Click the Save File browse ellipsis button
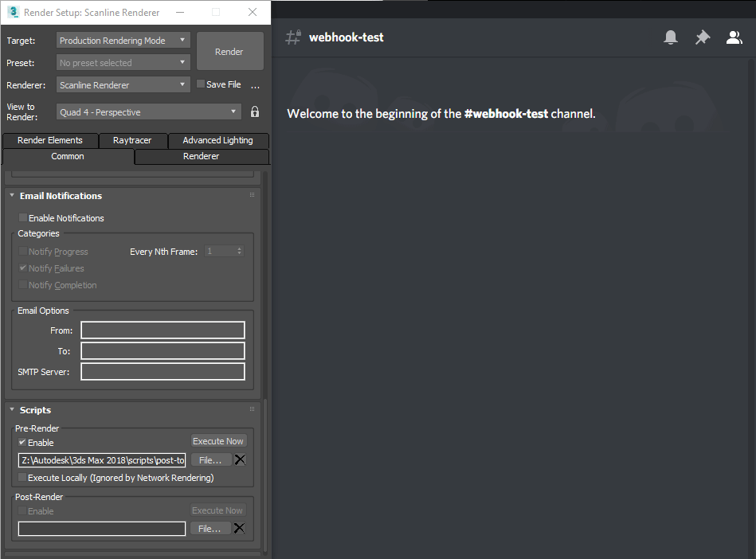 tap(255, 85)
